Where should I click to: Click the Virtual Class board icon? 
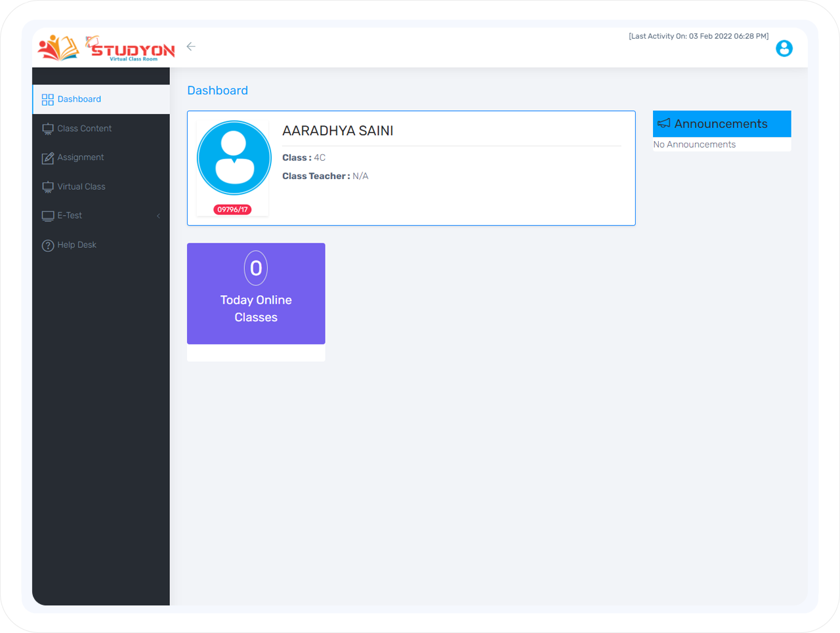(x=47, y=187)
